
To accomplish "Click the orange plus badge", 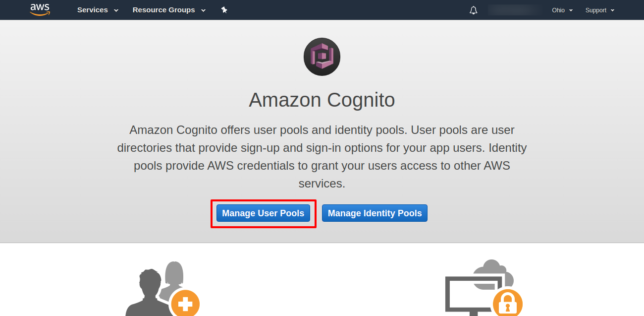I will 185,303.
